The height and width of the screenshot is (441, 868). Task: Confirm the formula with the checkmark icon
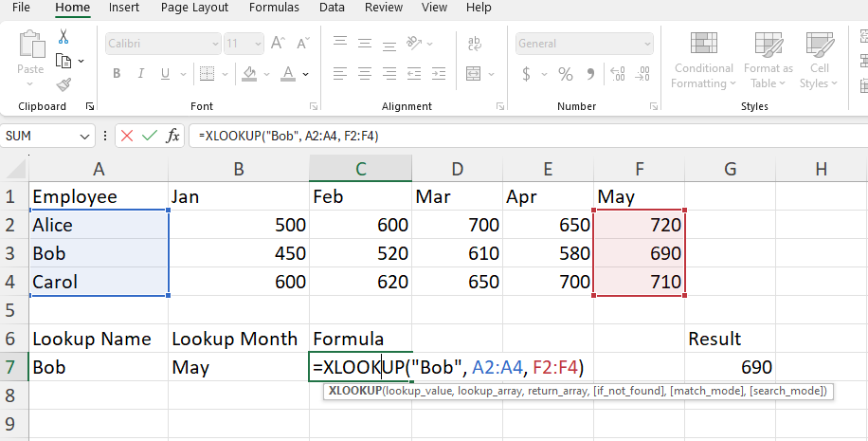tap(149, 136)
